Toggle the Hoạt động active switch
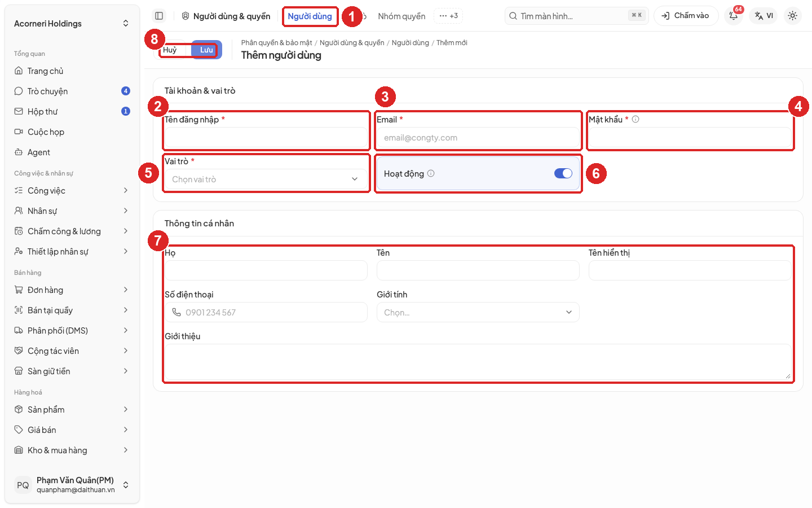The image size is (812, 508). point(563,173)
